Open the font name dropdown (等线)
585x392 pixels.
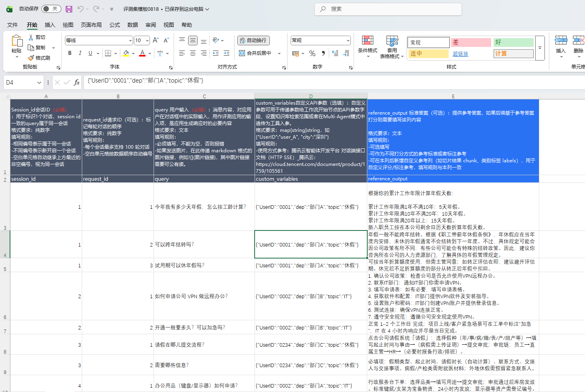(x=130, y=40)
